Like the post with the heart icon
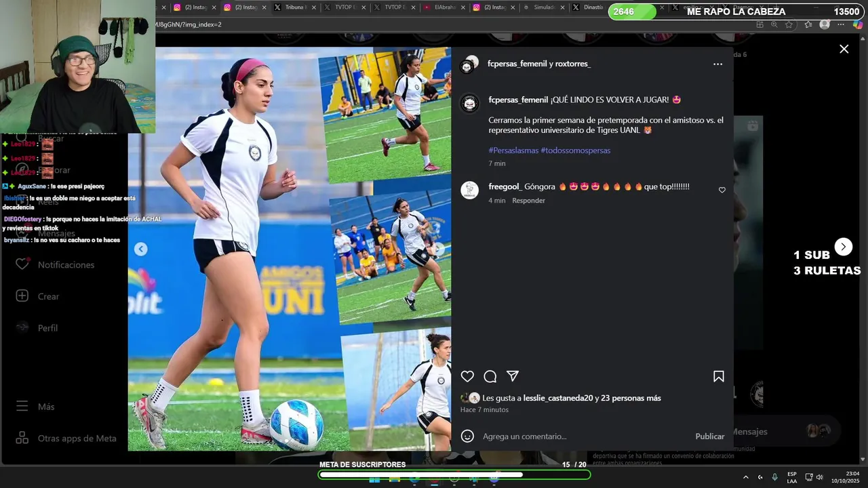This screenshot has height=488, width=868. pos(467,376)
